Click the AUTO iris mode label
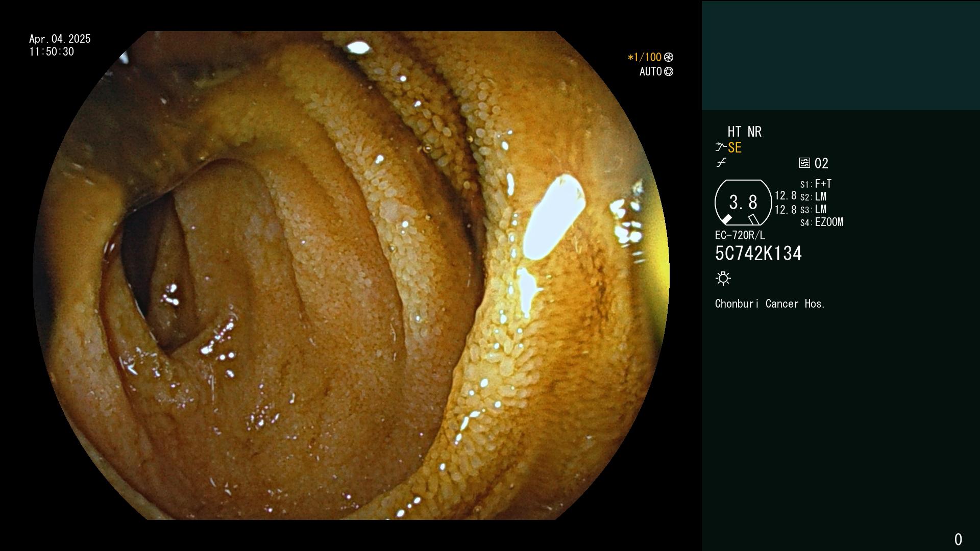Screen dimensions: 980x551 click(x=651, y=72)
